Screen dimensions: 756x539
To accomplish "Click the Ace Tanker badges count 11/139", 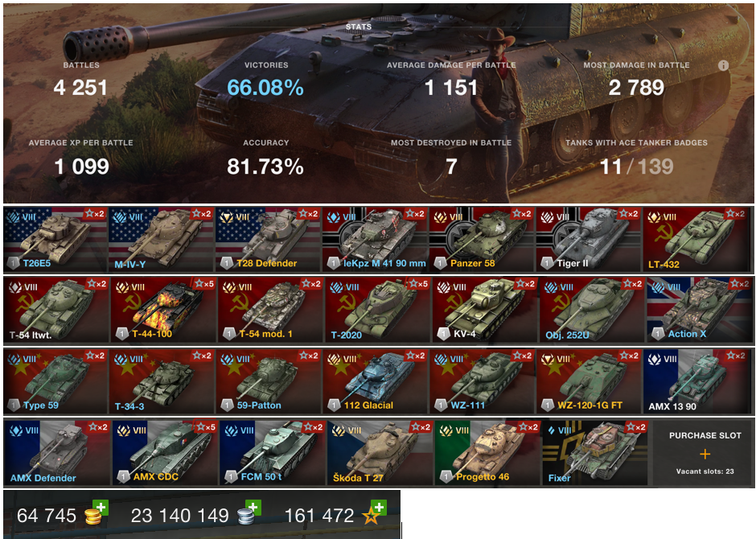I will click(636, 167).
